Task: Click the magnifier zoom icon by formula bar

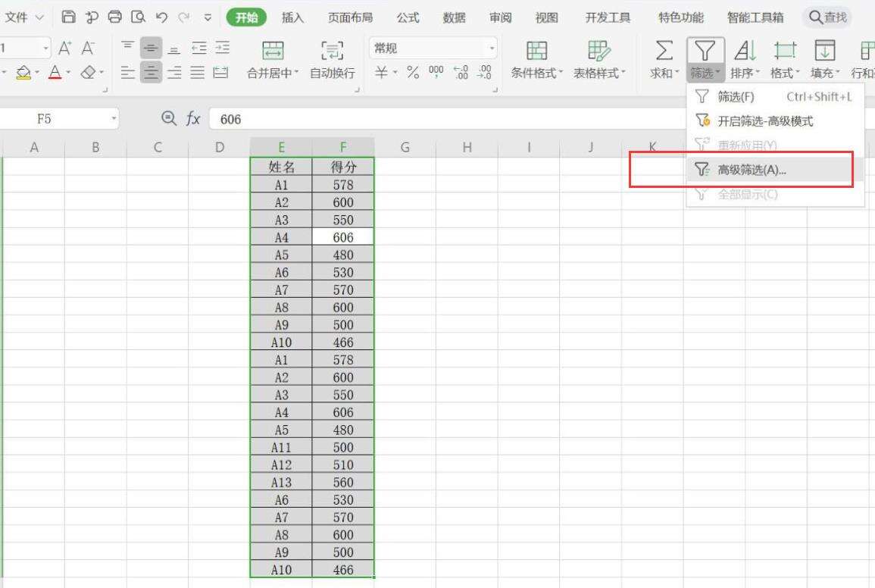Action: tap(168, 117)
